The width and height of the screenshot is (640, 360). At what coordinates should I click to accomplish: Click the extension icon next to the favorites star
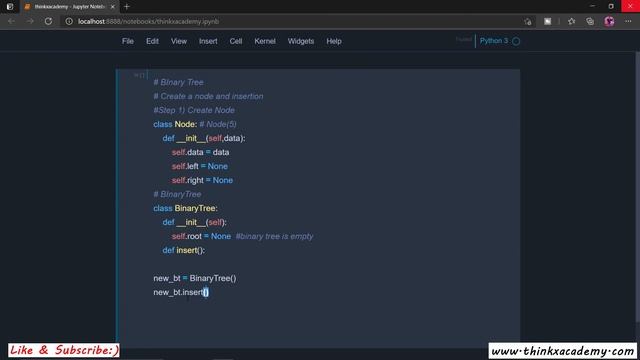548,21
